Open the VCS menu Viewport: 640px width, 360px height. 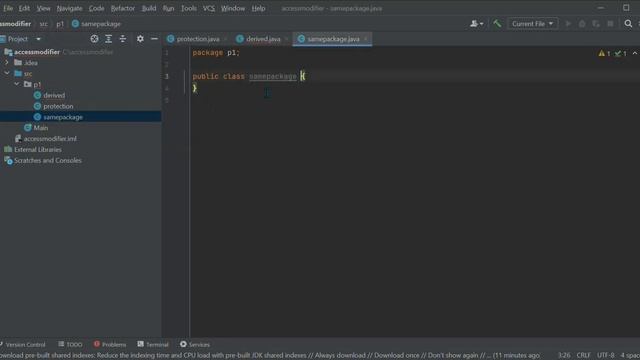[209, 8]
